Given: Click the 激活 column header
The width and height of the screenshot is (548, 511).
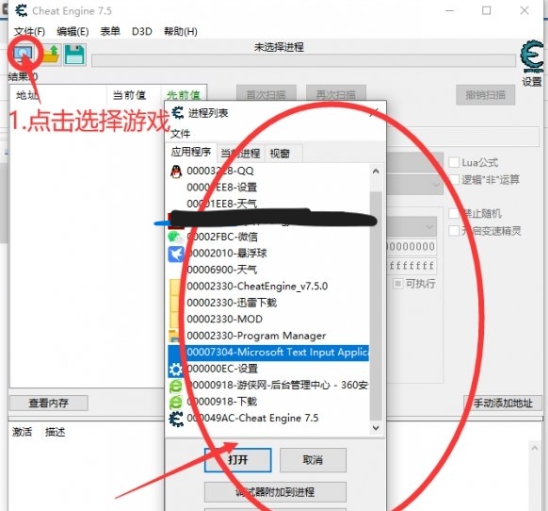Looking at the screenshot, I should click(22, 432).
